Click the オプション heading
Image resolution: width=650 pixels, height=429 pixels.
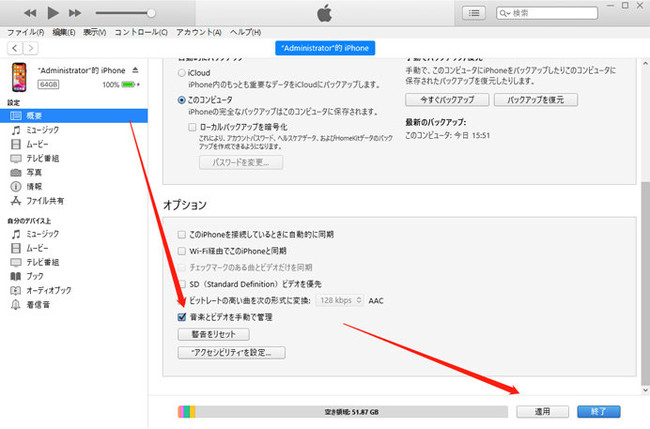pos(185,205)
